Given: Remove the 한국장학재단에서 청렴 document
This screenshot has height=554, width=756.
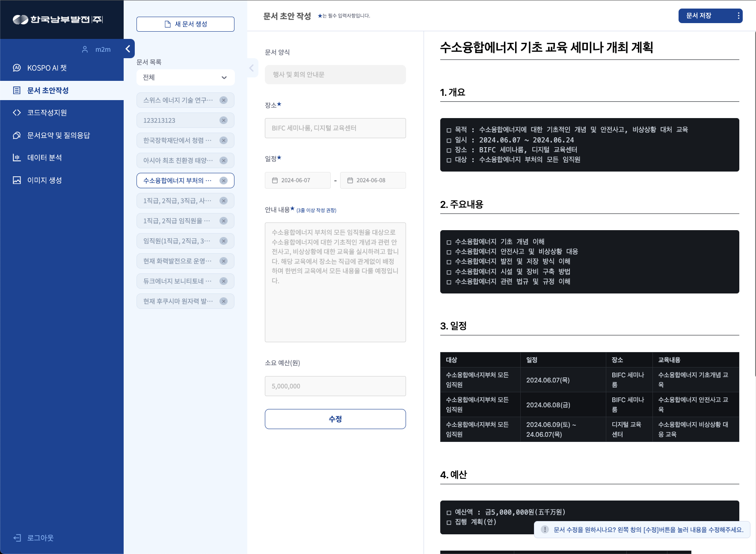Looking at the screenshot, I should click(223, 140).
